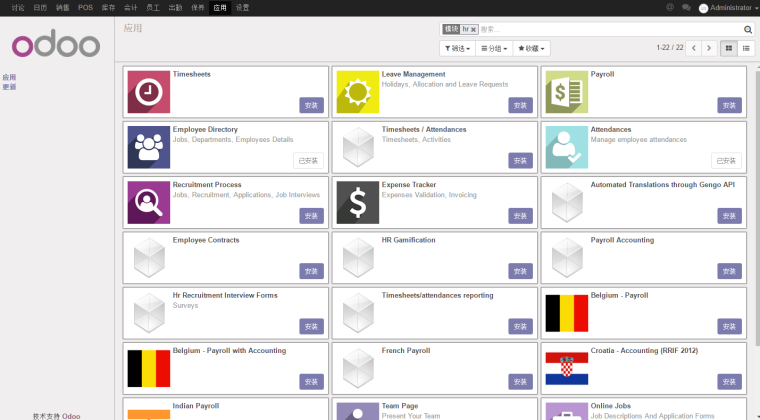Select 应用 in the left sidebar
This screenshot has width=760, height=420.
click(9, 77)
